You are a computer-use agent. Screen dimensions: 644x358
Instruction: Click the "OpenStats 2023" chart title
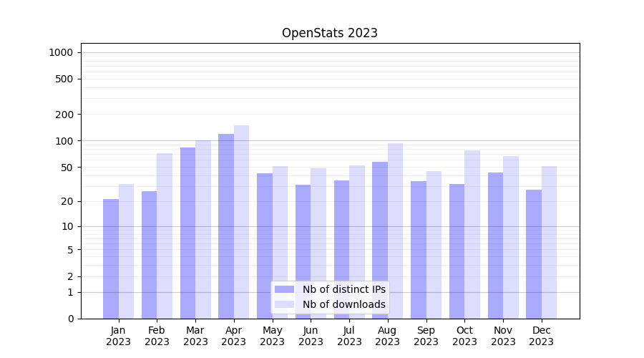[329, 33]
